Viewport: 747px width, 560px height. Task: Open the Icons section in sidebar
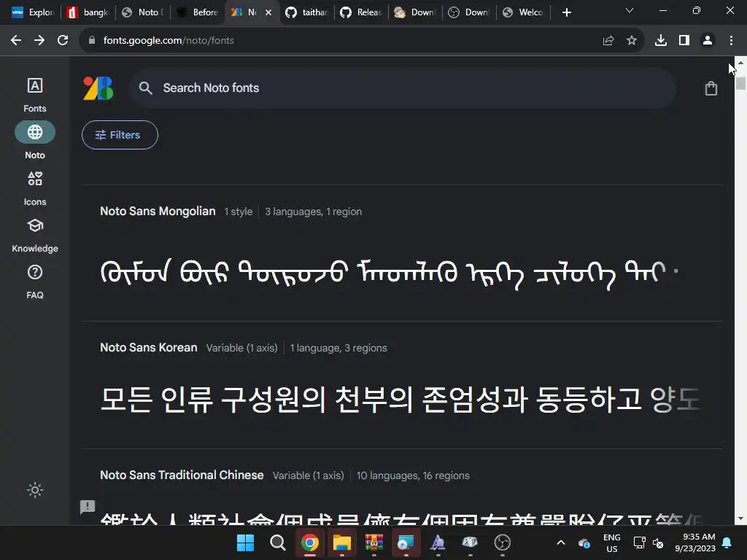[35, 189]
